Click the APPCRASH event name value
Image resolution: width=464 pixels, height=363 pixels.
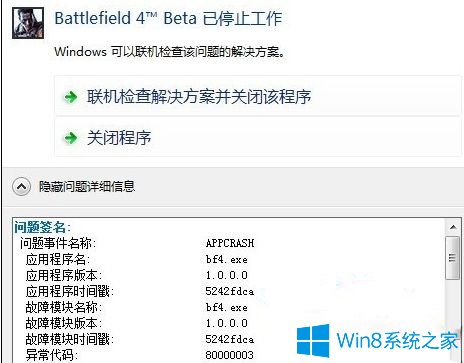click(x=230, y=243)
